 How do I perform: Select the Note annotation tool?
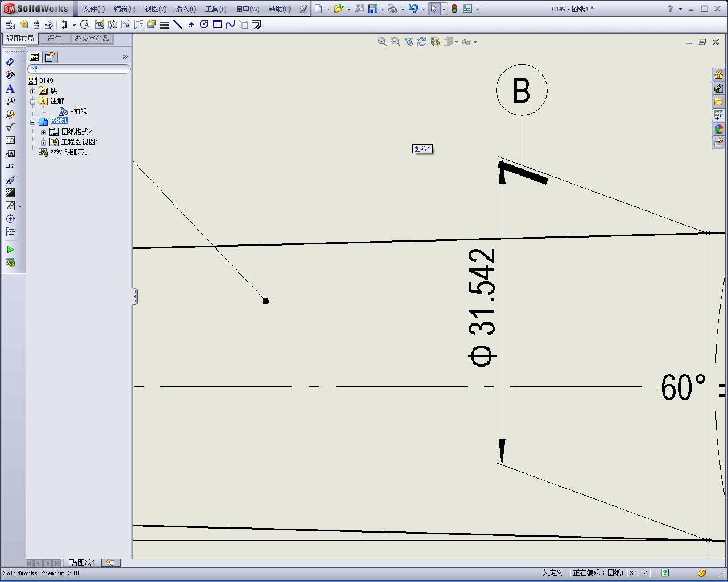click(10, 88)
